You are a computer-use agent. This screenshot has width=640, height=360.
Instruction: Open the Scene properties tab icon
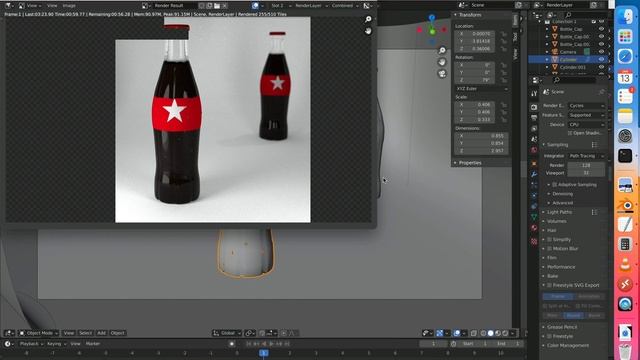click(534, 140)
